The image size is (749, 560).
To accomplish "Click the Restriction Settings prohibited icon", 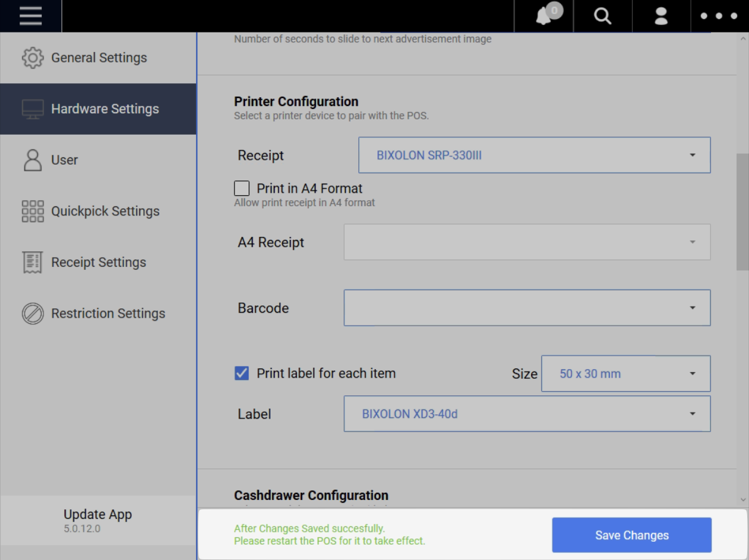I will coord(32,313).
